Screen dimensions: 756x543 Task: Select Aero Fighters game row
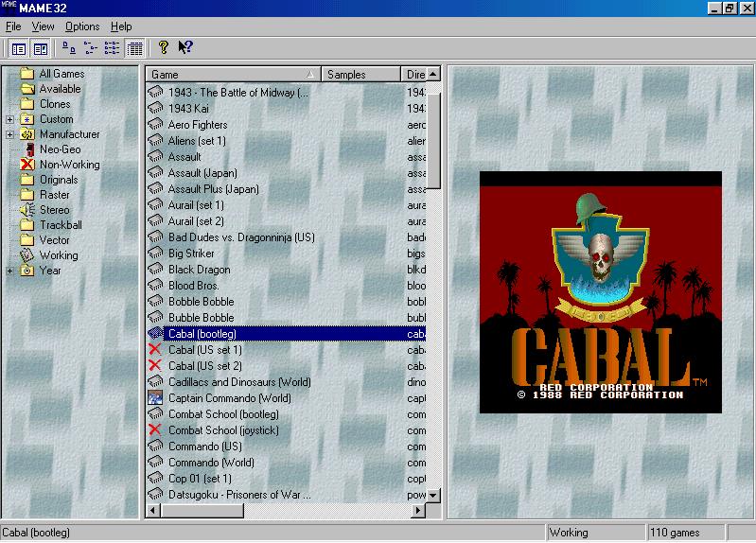286,125
